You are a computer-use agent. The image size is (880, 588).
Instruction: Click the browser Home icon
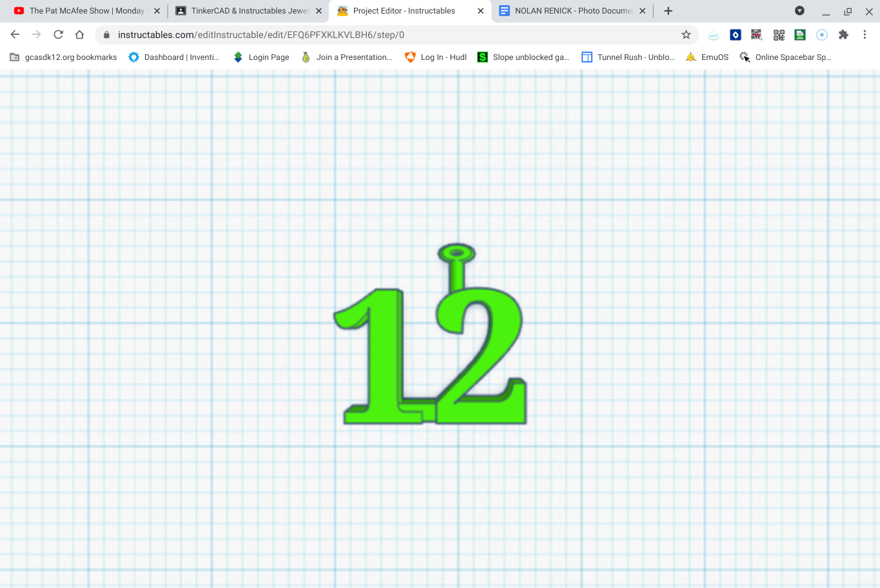click(79, 35)
